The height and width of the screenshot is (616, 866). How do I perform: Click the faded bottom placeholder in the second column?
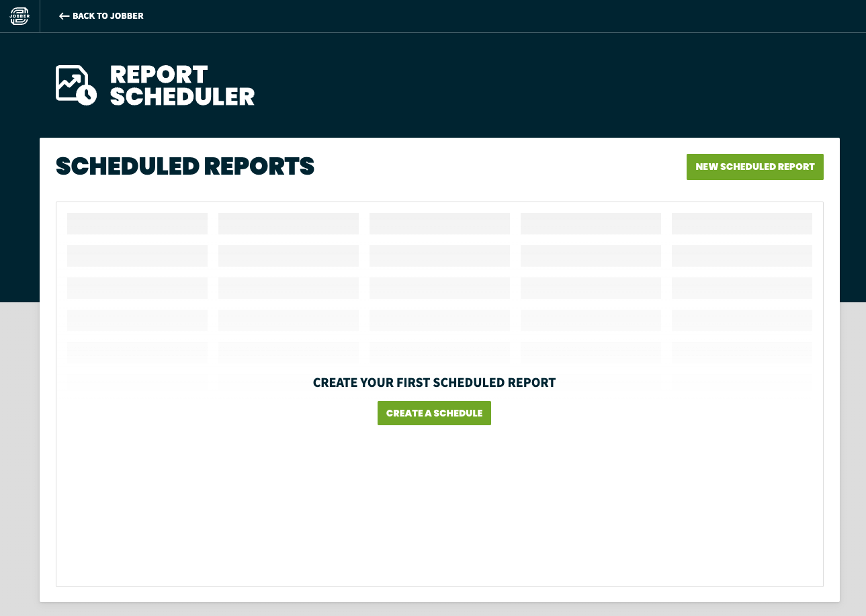point(288,381)
